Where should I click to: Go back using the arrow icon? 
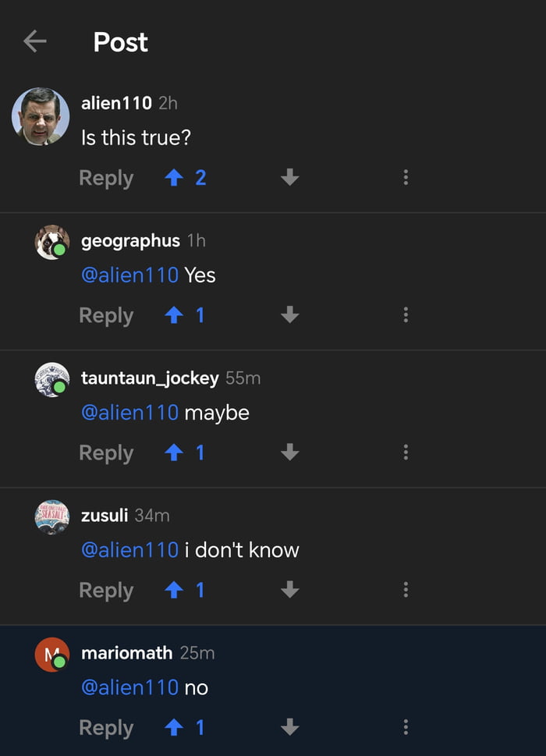coord(35,41)
